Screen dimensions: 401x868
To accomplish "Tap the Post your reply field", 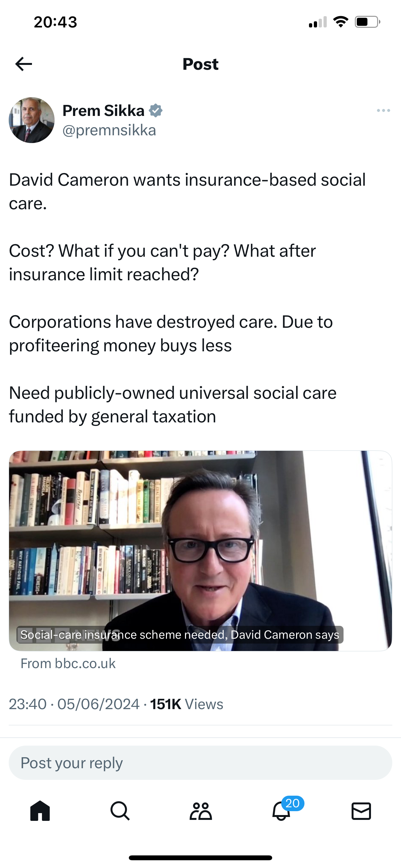I will (200, 763).
